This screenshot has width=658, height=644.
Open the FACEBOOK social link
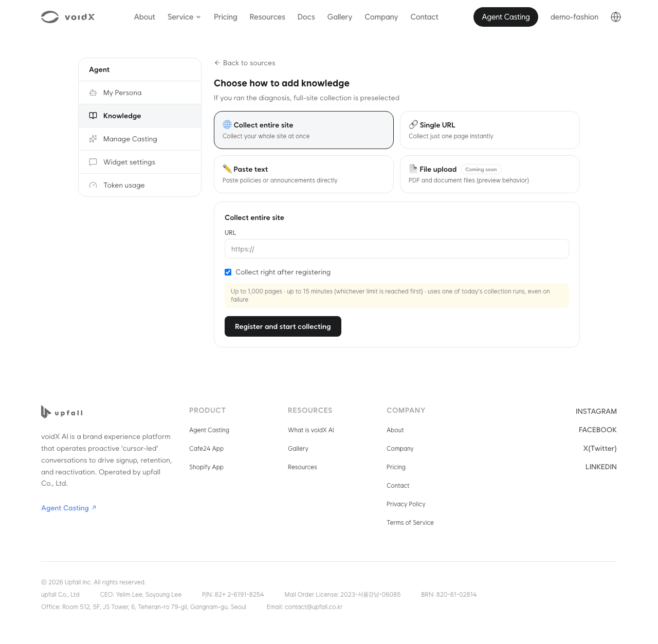(598, 430)
